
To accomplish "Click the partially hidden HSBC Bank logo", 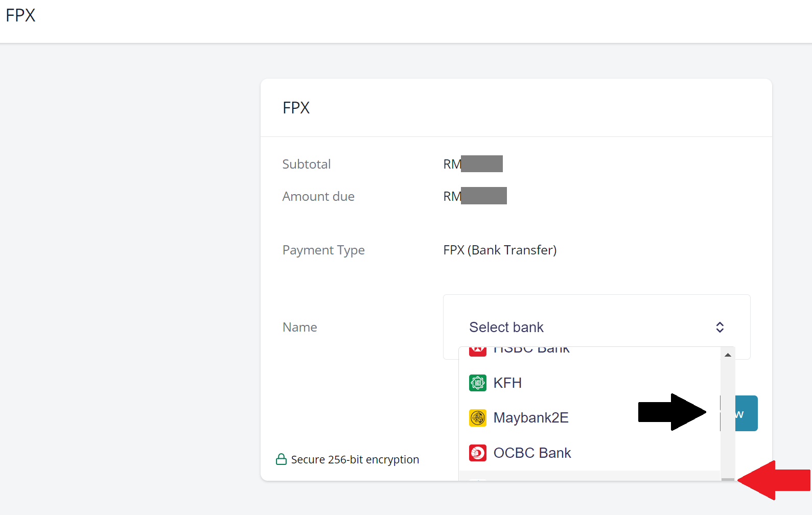I will [477, 352].
